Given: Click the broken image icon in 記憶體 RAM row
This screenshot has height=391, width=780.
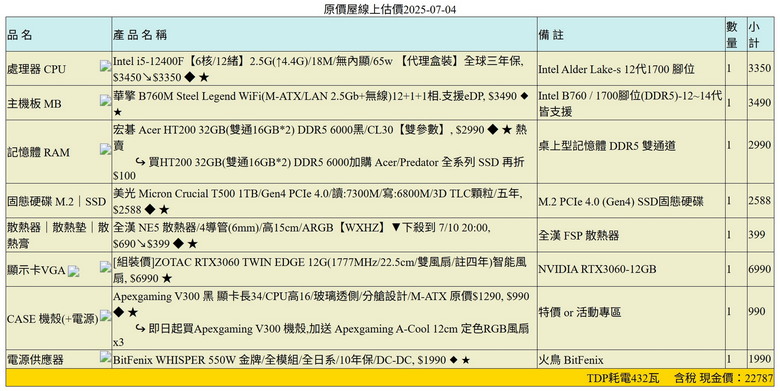Looking at the screenshot, I should [x=105, y=149].
